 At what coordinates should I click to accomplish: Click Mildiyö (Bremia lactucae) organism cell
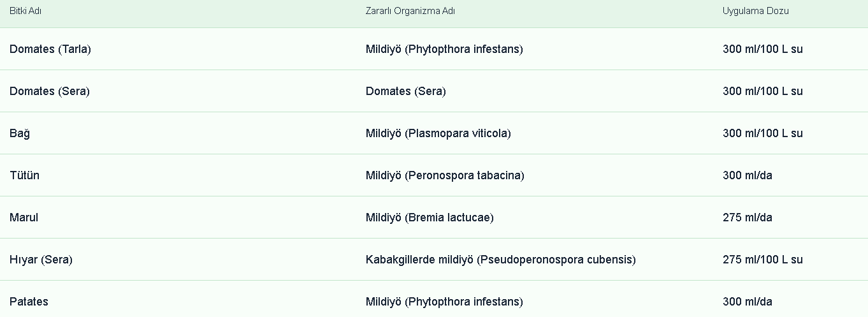click(430, 217)
